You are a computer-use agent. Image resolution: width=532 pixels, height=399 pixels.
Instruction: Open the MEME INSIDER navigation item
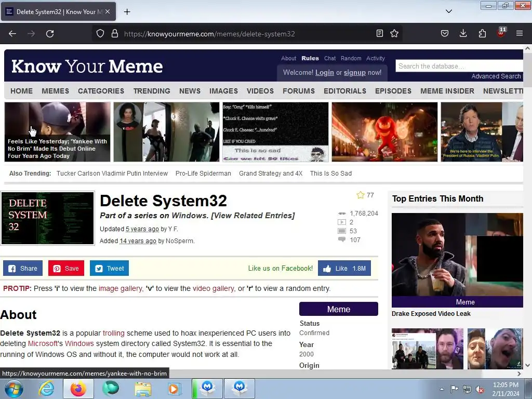click(447, 91)
